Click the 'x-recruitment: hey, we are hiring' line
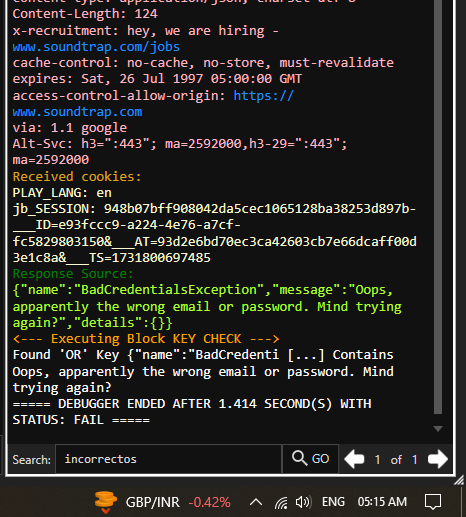Viewport: 466px width, 517px height. 146,31
